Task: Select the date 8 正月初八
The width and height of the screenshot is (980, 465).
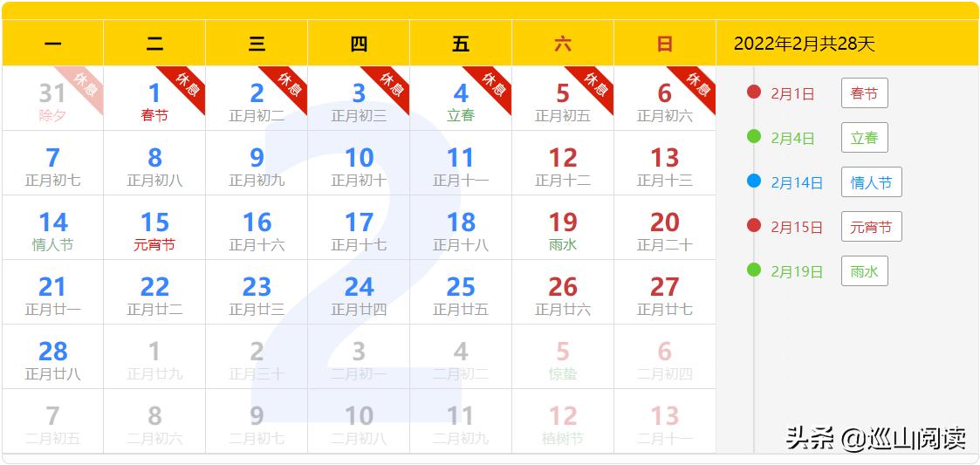Action: tap(155, 163)
